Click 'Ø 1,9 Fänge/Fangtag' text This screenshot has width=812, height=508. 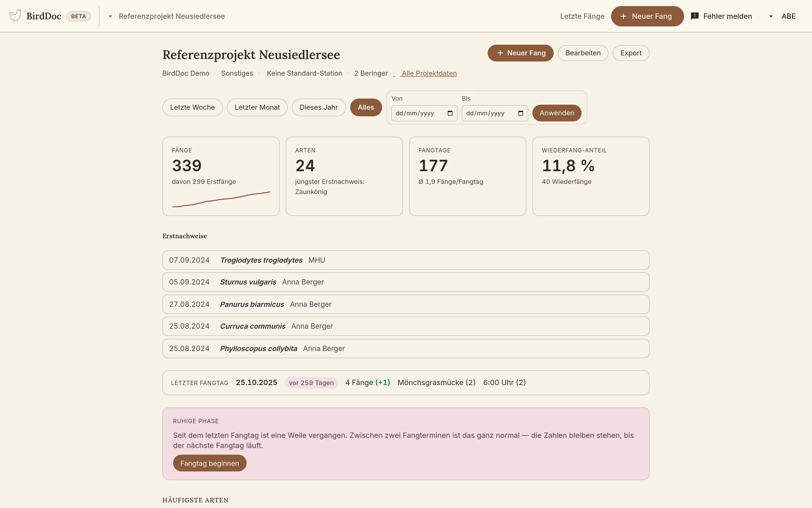(451, 182)
